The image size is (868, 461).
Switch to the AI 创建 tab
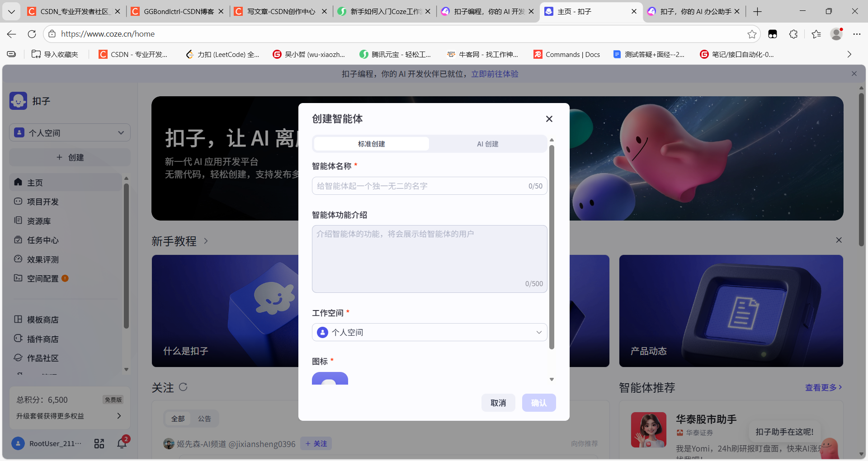click(487, 144)
